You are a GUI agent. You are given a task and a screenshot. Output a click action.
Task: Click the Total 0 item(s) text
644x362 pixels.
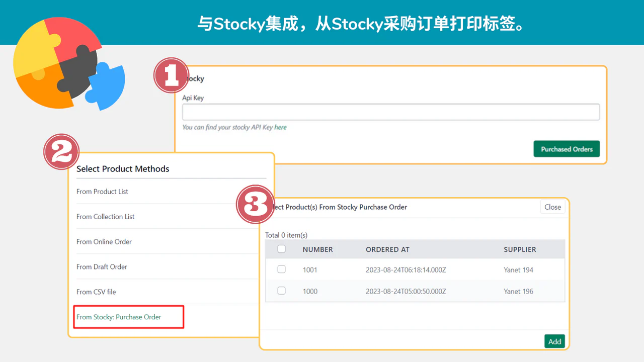(286, 235)
